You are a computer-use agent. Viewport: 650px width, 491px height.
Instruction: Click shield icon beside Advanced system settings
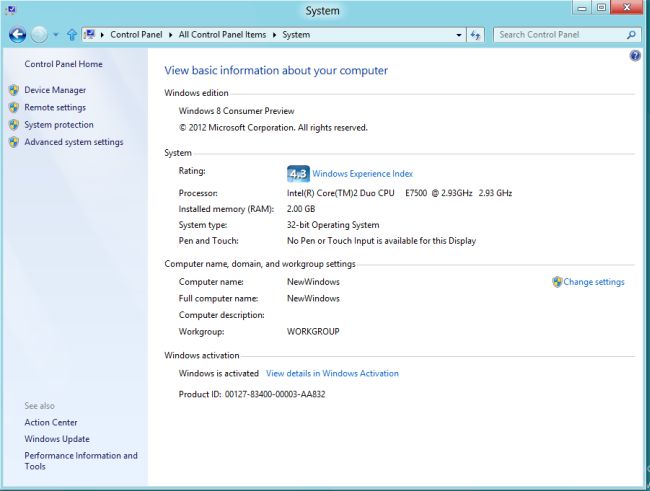coord(14,142)
